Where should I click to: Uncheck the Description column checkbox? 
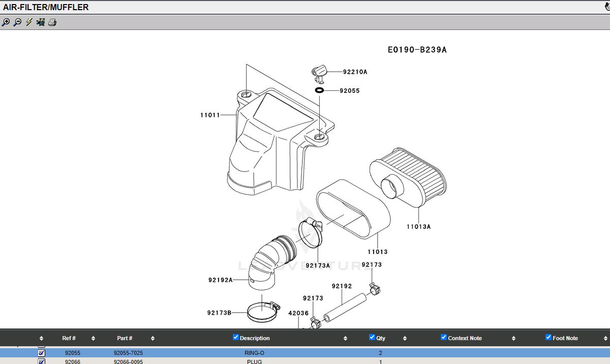tap(236, 337)
